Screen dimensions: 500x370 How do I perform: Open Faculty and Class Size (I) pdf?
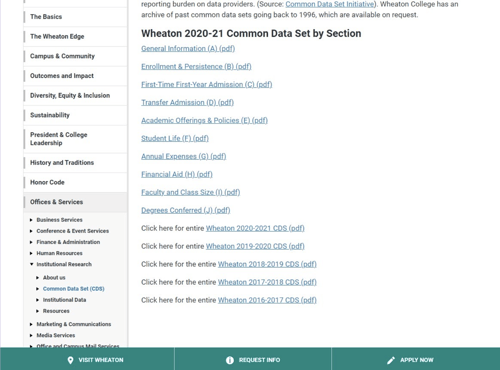click(x=190, y=193)
